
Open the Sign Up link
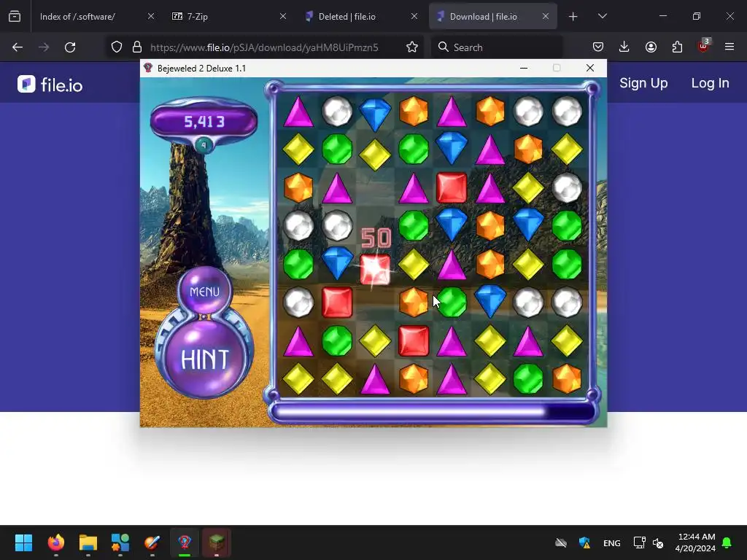643,83
